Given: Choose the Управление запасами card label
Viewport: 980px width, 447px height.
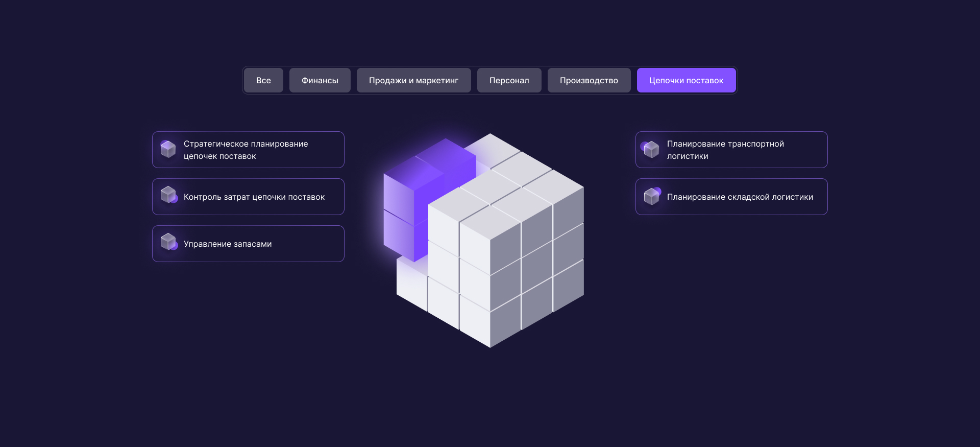Looking at the screenshot, I should (228, 244).
